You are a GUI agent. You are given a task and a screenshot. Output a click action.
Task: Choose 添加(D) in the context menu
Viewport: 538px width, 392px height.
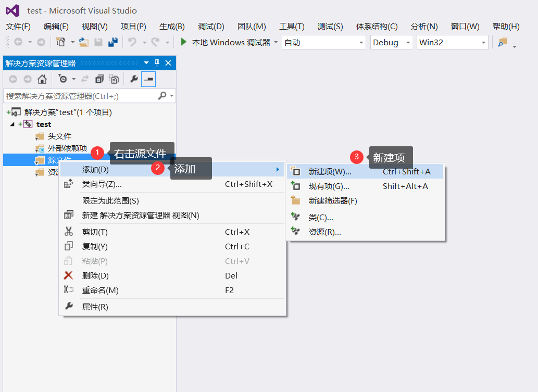tap(173, 169)
